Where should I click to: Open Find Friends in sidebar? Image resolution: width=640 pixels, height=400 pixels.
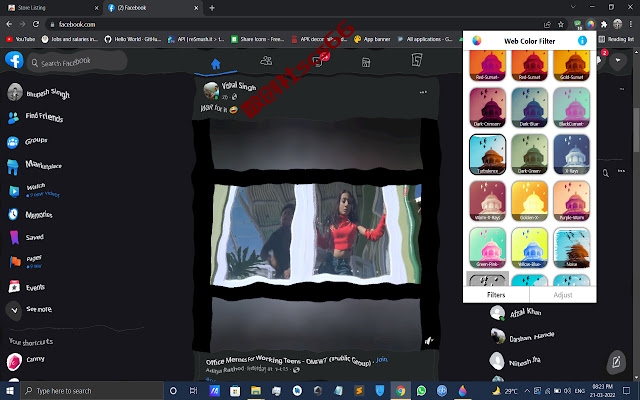36,118
